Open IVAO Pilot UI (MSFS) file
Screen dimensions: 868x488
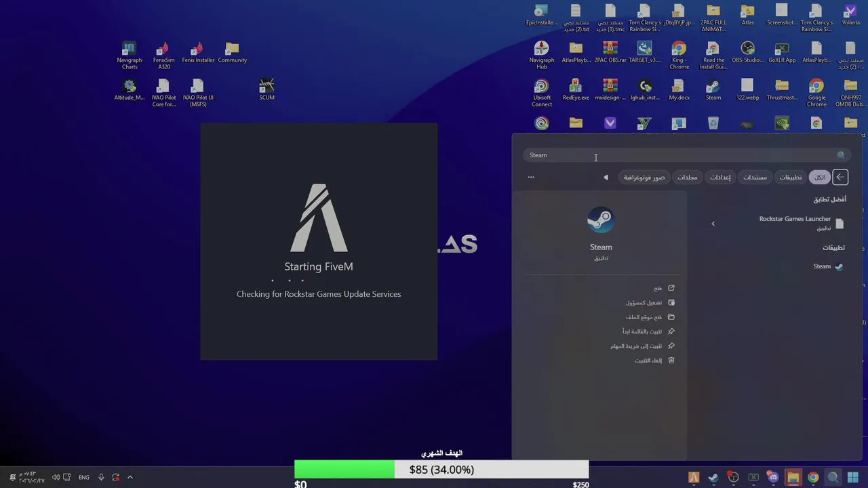tap(198, 93)
